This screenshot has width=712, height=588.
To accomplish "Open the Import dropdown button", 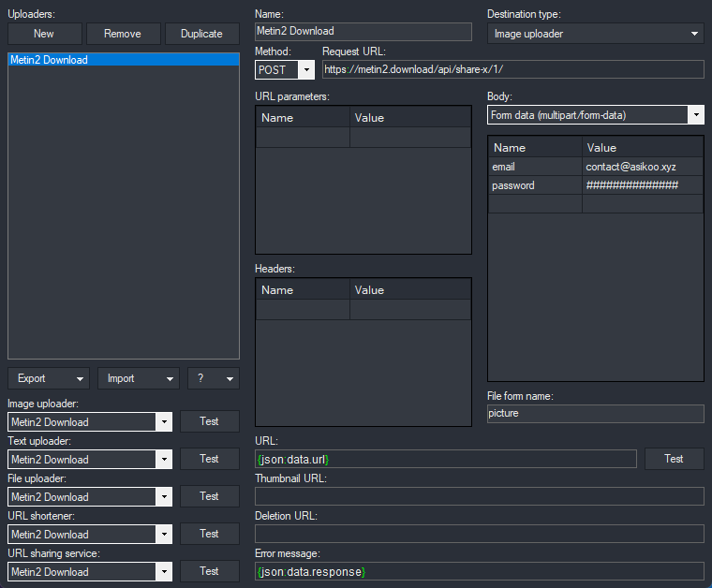I will (139, 378).
